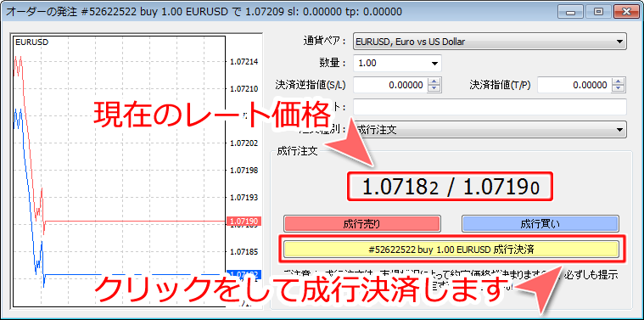
Task: Minimize the order window
Action: [570, 12]
